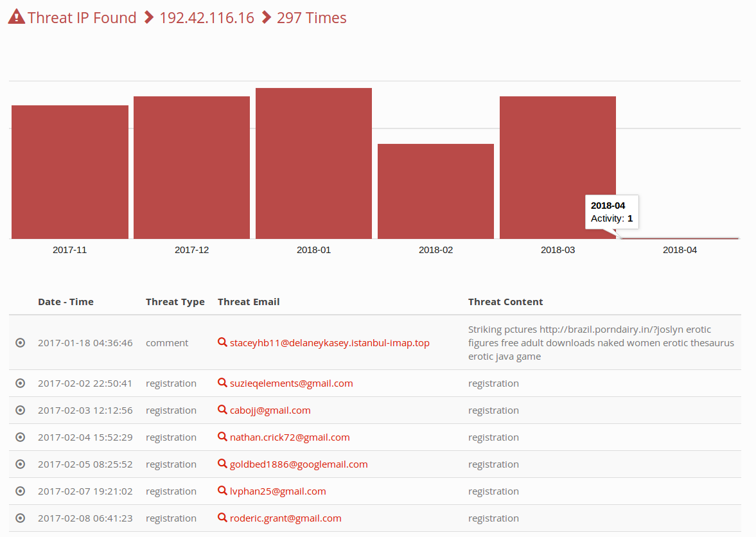Click search icon next to roderic.grant@gmail.com

[x=222, y=518]
